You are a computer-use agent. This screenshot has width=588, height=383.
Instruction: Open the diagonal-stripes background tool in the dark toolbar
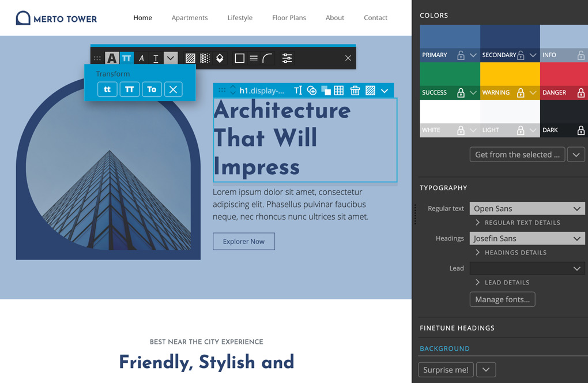[190, 58]
